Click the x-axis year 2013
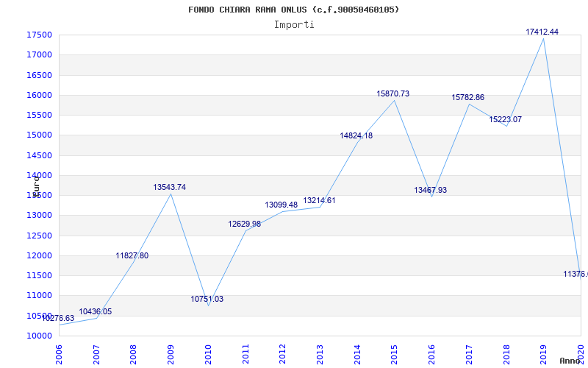The width and height of the screenshot is (588, 368). (x=320, y=355)
